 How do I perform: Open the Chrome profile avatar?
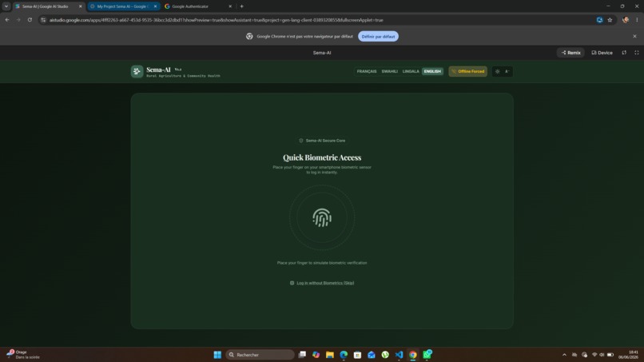point(626,20)
